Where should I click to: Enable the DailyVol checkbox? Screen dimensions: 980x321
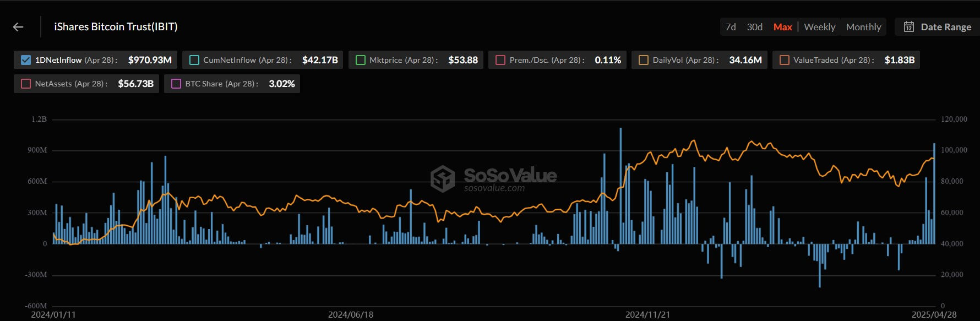tap(643, 60)
